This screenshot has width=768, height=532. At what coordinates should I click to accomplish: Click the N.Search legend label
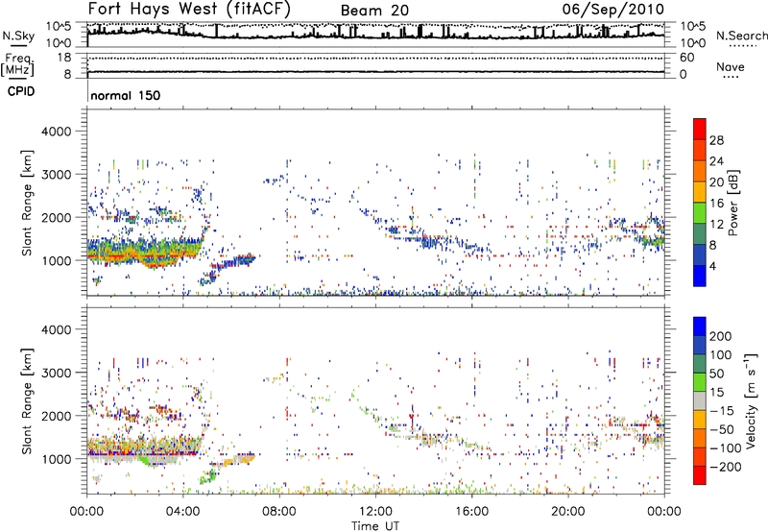point(741,36)
